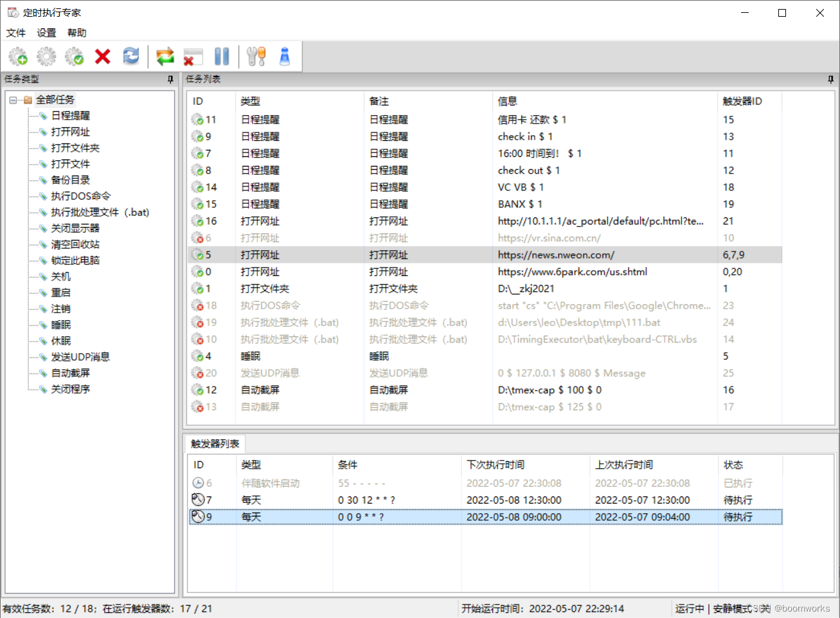
Task: Click the edit task gear icon
Action: pos(46,57)
